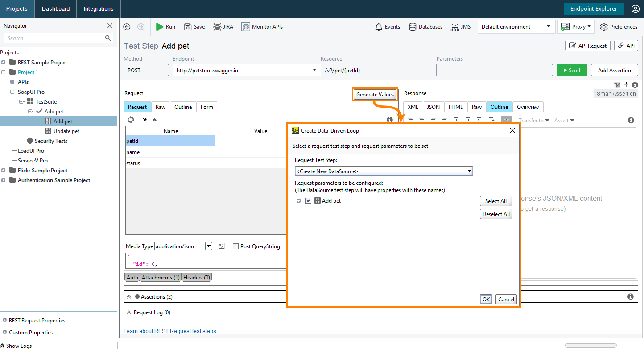Expand the Request Log (0) panel
Screen dimensions: 644x350
[129, 312]
